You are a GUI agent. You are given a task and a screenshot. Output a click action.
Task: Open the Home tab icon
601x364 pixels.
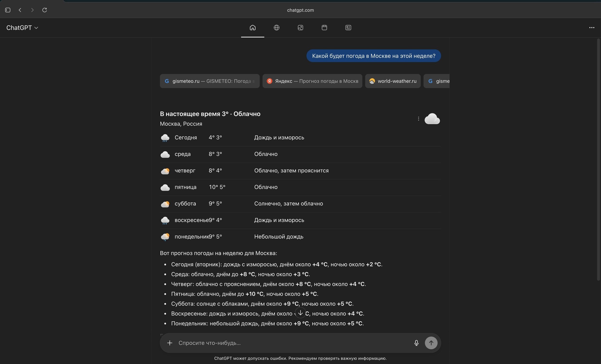[x=252, y=28]
